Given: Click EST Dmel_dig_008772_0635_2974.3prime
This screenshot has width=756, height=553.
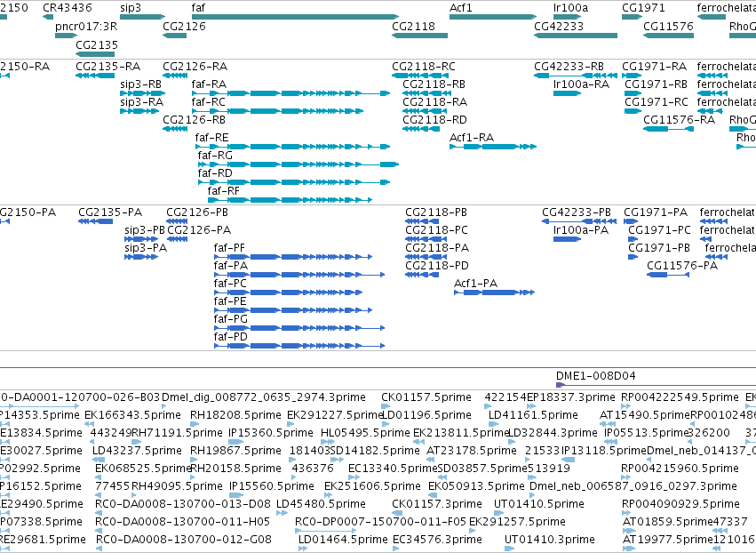Looking at the screenshot, I should coord(264,397).
